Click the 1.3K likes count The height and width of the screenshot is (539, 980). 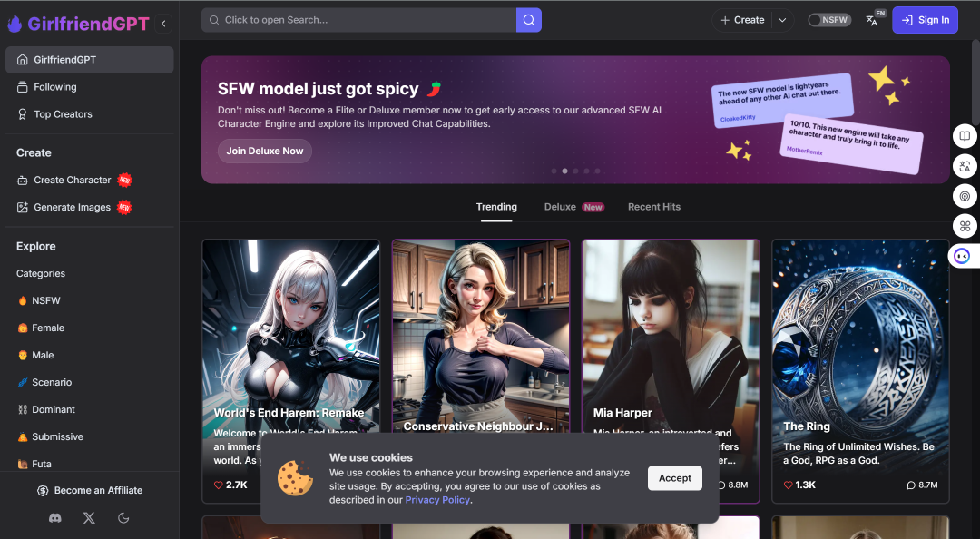[805, 485]
